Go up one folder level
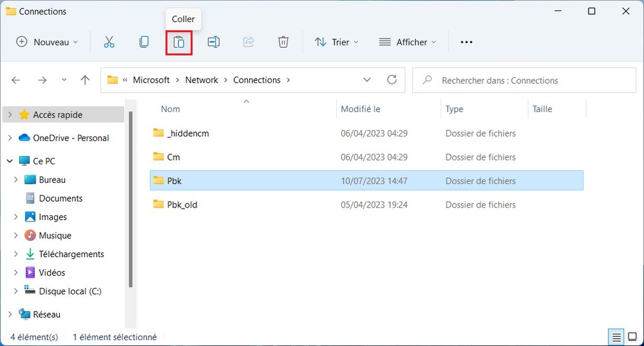 (x=85, y=80)
